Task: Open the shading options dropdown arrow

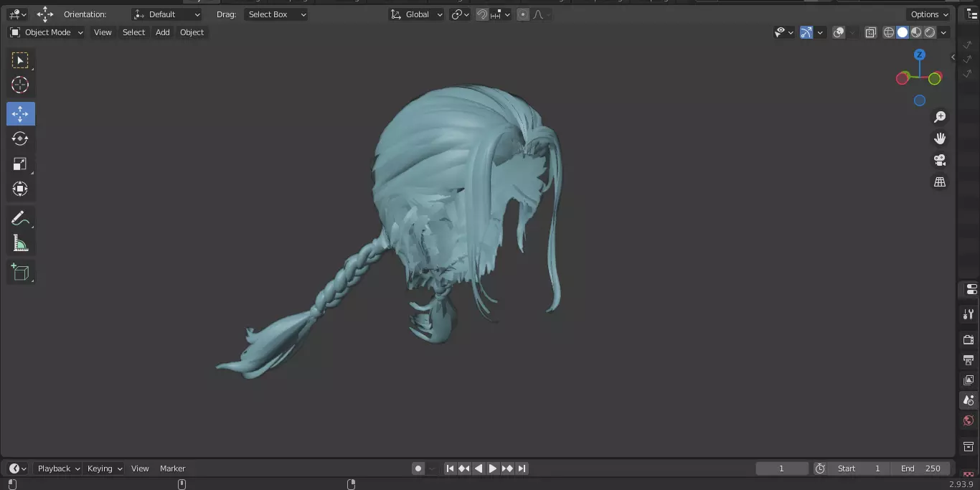Action: 944,32
